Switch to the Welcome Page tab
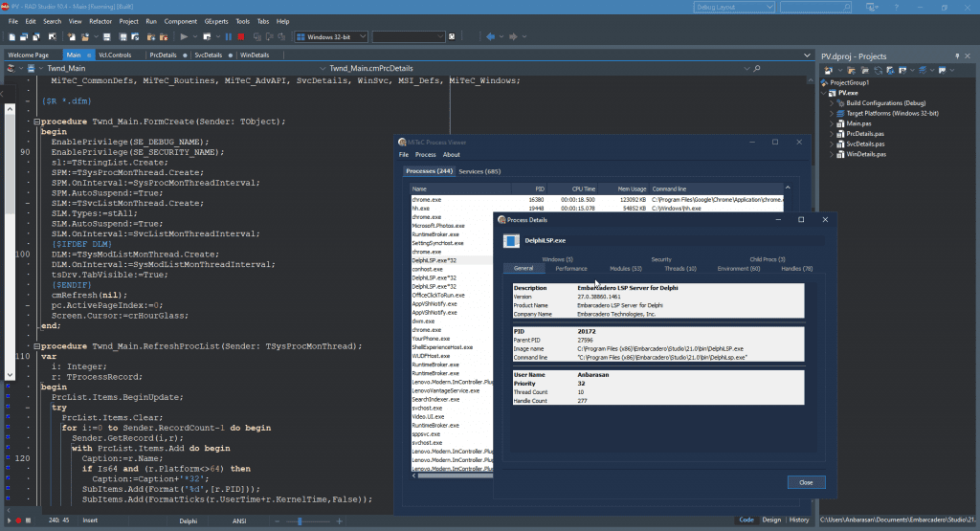 (x=28, y=55)
